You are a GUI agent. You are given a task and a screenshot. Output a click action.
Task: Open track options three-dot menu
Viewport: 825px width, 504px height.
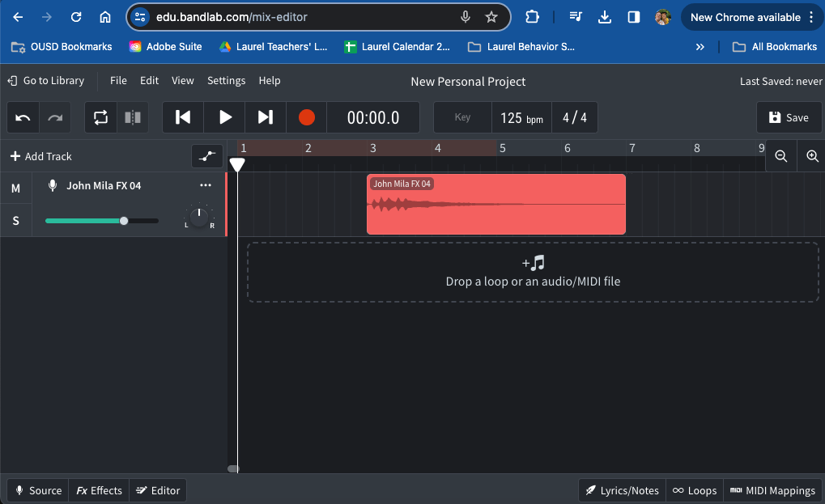(x=206, y=185)
